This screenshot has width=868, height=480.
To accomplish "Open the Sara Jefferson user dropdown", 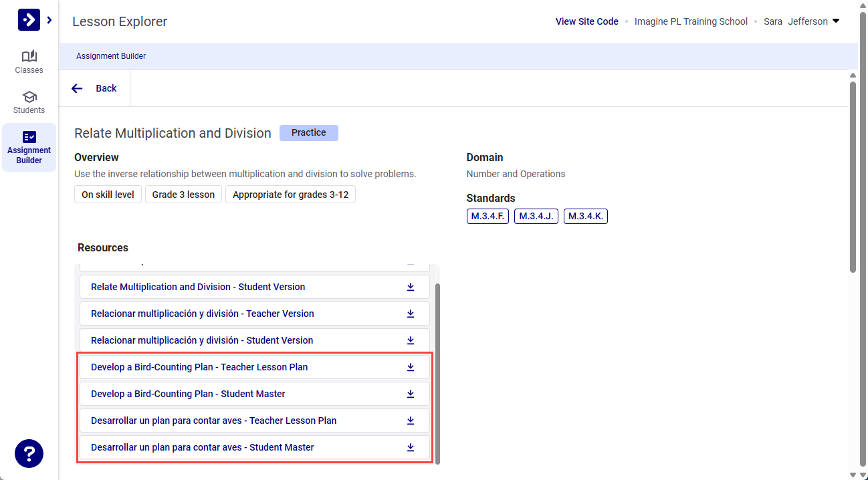I will (x=801, y=21).
